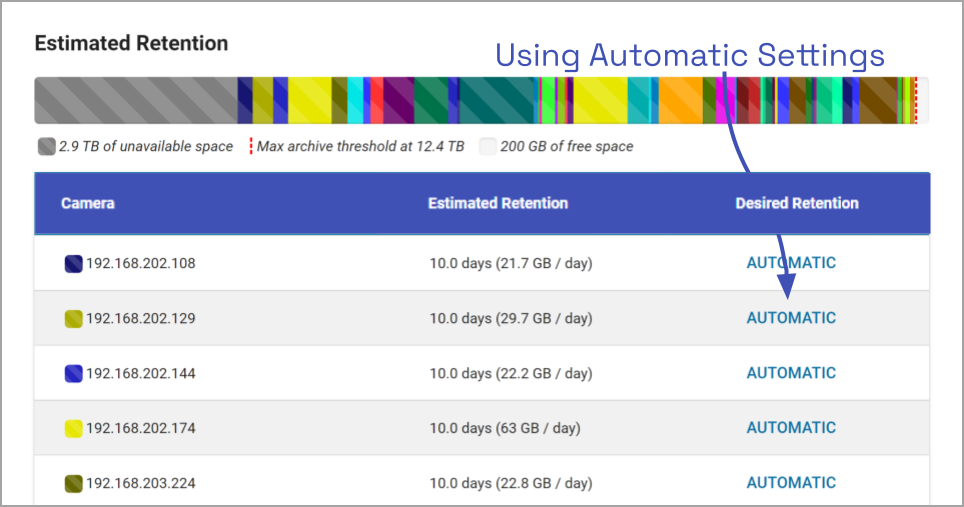The image size is (964, 507).
Task: Click the olive-yellow swatch beside 192.168.202.129
Action: [x=73, y=319]
